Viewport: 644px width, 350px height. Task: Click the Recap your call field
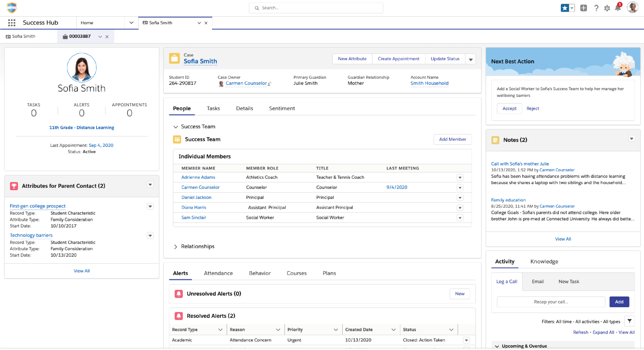551,302
